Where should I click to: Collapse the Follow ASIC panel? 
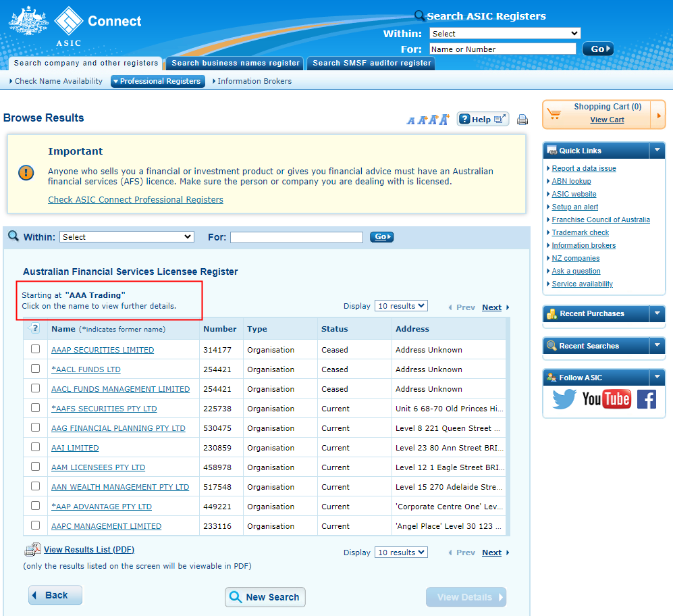pos(657,378)
